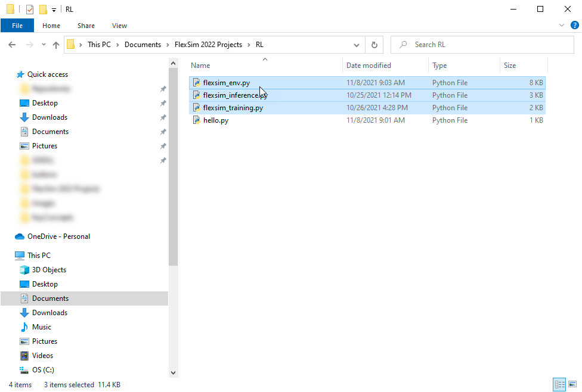Screen dimensions: 582x392
Task: Switch to the View ribbon tab
Action: tap(119, 26)
